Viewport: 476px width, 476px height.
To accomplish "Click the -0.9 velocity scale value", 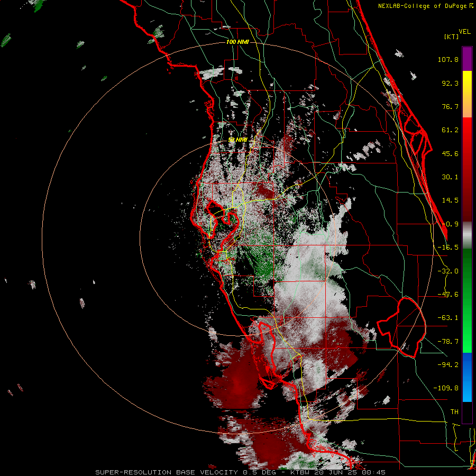I will pyautogui.click(x=450, y=224).
